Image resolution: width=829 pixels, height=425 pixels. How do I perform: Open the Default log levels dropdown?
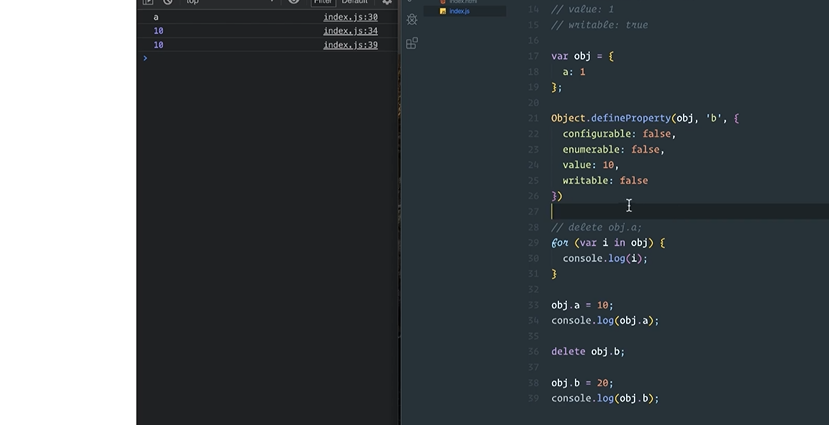[354, 2]
